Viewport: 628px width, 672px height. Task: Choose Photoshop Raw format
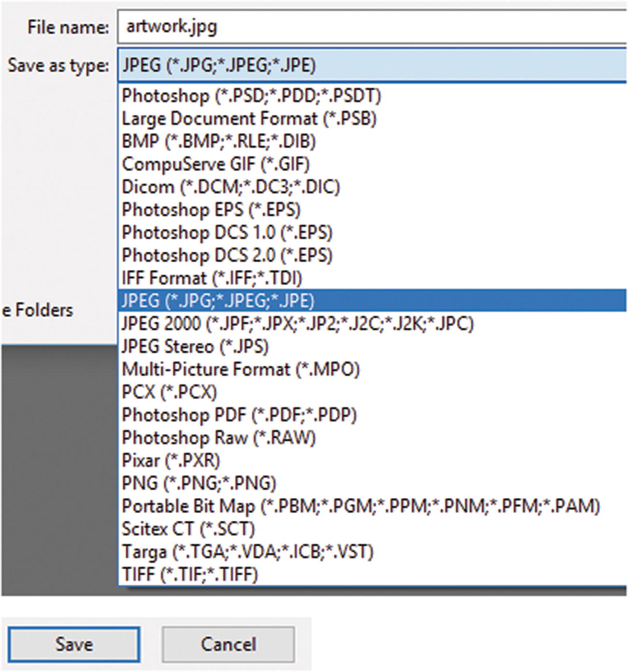(220, 437)
